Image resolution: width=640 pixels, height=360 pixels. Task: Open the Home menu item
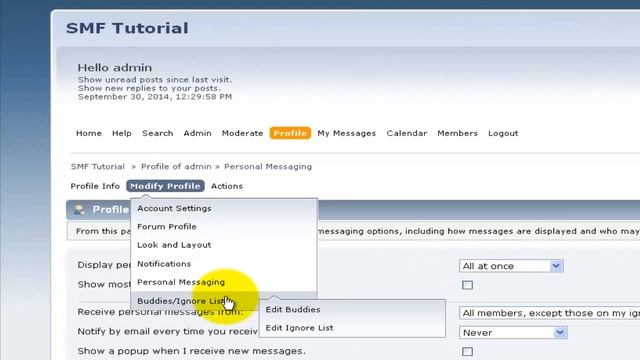pos(89,133)
